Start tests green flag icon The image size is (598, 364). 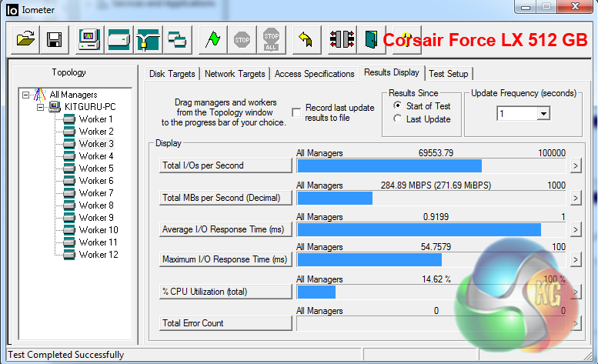(x=212, y=40)
